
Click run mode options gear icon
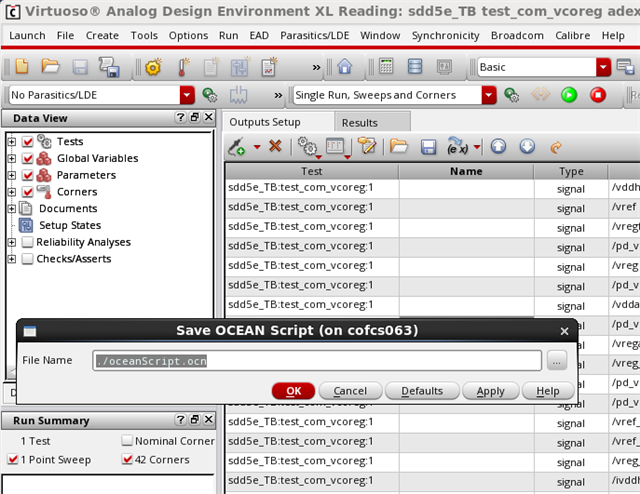click(511, 95)
